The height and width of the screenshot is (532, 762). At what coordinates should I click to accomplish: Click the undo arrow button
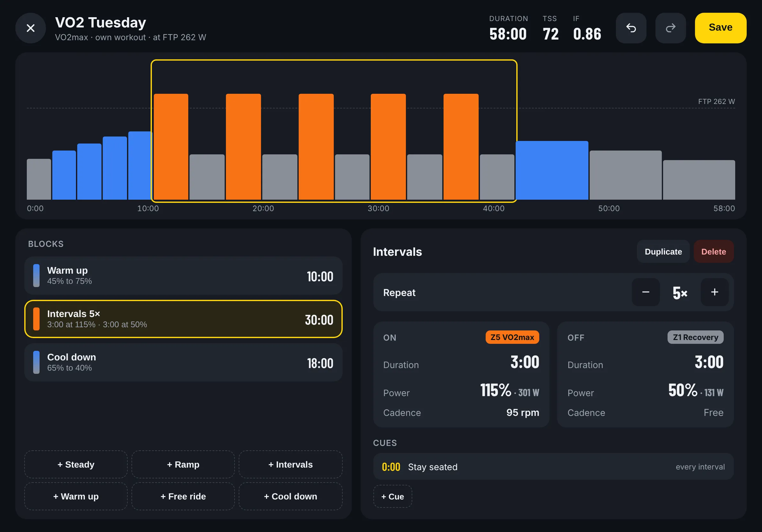pos(631,28)
